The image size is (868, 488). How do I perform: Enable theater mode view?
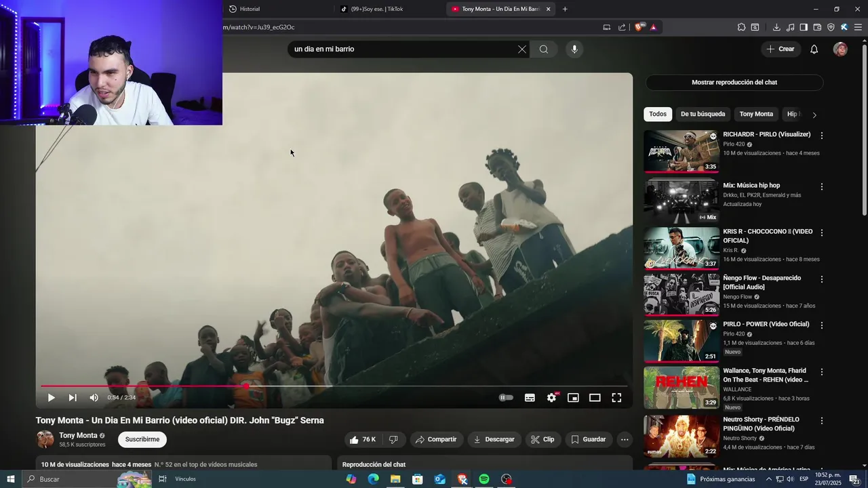(595, 398)
